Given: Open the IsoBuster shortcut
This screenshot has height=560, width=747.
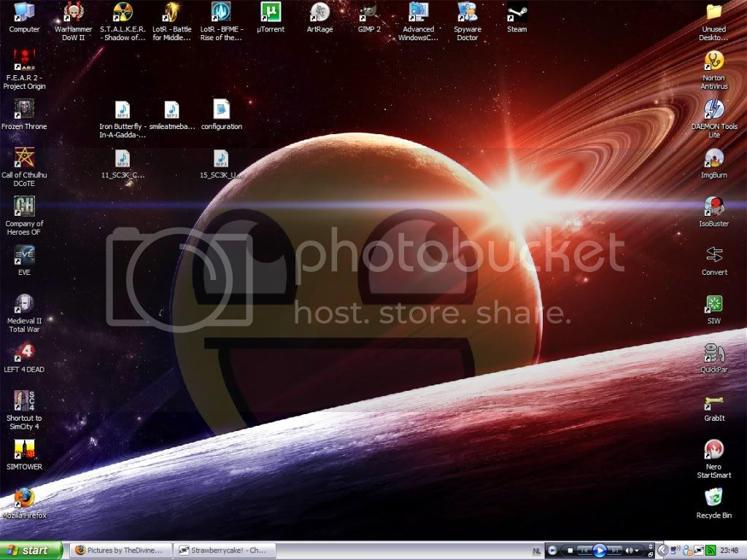Looking at the screenshot, I should pyautogui.click(x=713, y=212).
